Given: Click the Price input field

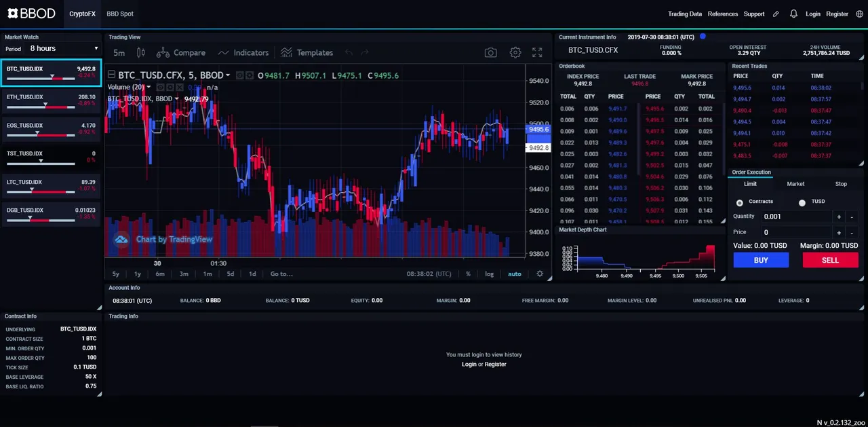Looking at the screenshot, I should 797,232.
